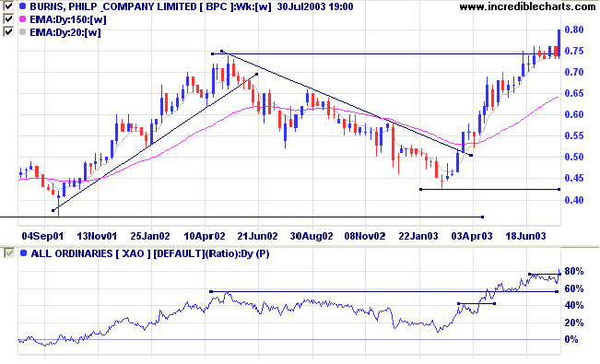
Task: Click the 03Apr03 date label
Action: [472, 236]
